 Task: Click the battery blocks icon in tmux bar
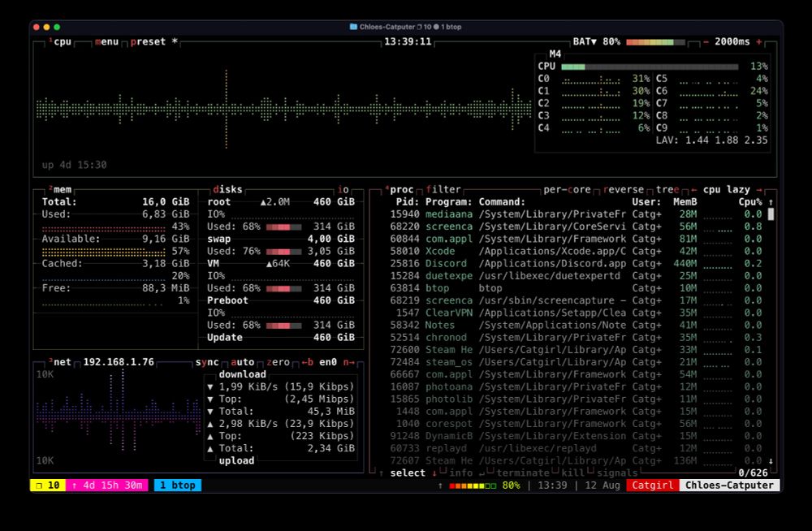point(473,486)
